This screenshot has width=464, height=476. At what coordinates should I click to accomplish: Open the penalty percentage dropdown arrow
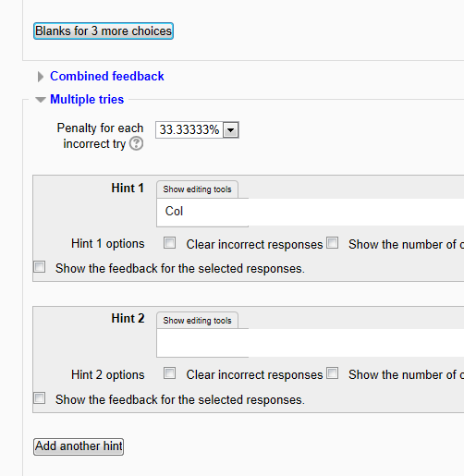point(231,129)
